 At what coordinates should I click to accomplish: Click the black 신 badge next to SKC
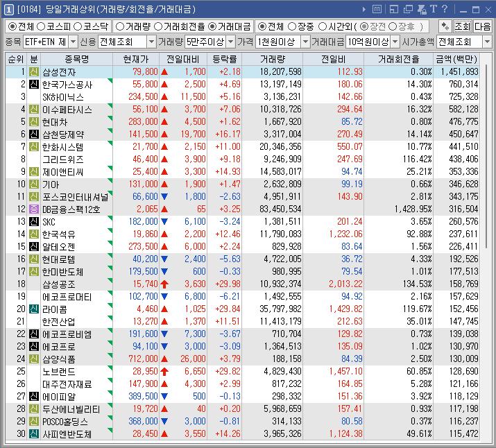[x=34, y=222]
